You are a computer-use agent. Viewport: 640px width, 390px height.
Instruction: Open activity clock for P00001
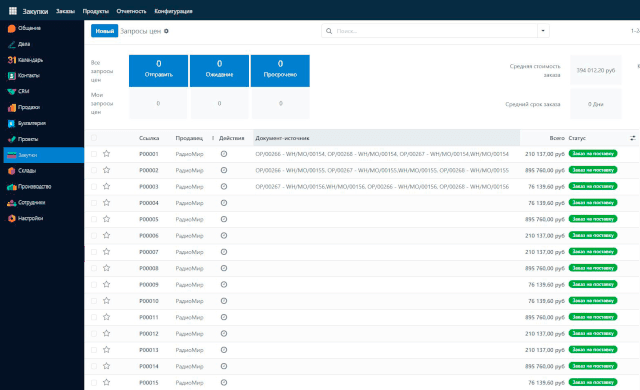click(x=224, y=154)
